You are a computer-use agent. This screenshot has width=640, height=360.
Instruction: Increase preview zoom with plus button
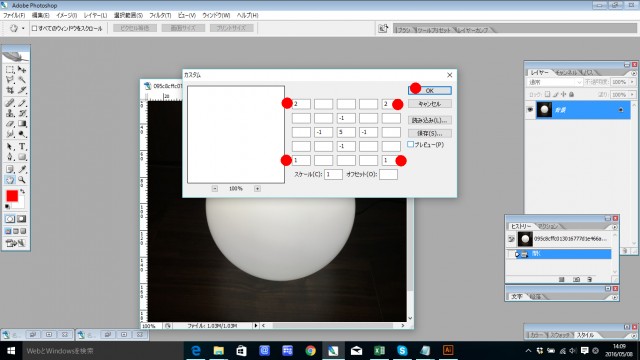[x=257, y=189]
